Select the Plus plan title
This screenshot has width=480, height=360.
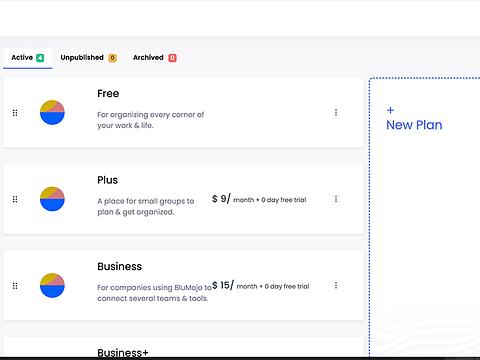pyautogui.click(x=107, y=180)
